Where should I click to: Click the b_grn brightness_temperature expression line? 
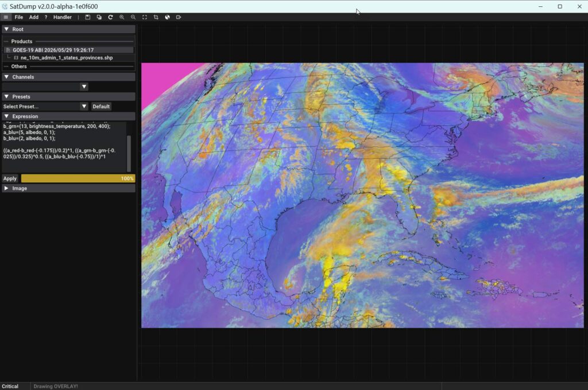pos(57,126)
